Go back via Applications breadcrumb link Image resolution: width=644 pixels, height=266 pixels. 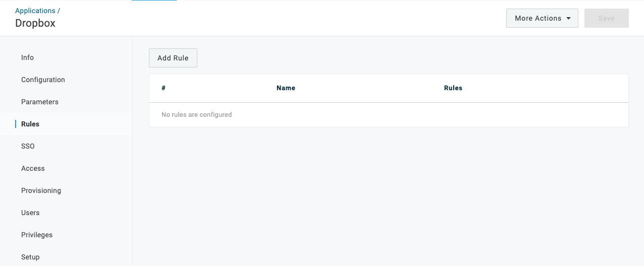35,11
